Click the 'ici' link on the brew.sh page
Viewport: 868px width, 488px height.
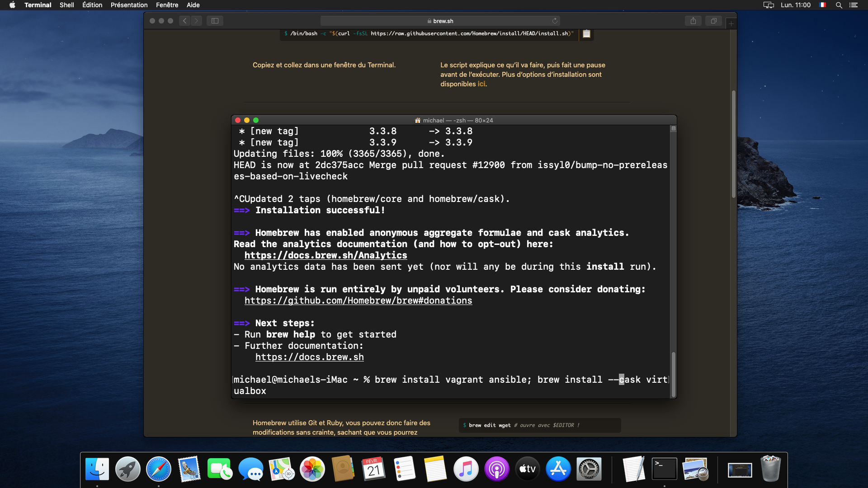tap(481, 84)
